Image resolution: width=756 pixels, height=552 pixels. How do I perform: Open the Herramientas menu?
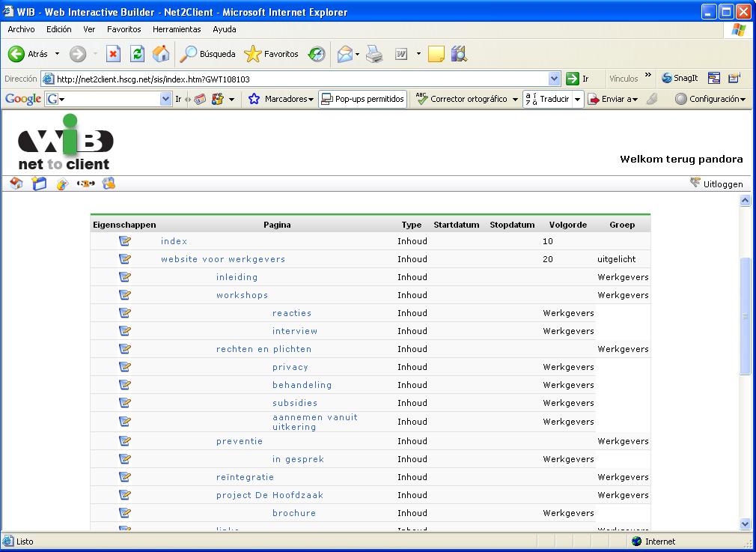point(177,29)
